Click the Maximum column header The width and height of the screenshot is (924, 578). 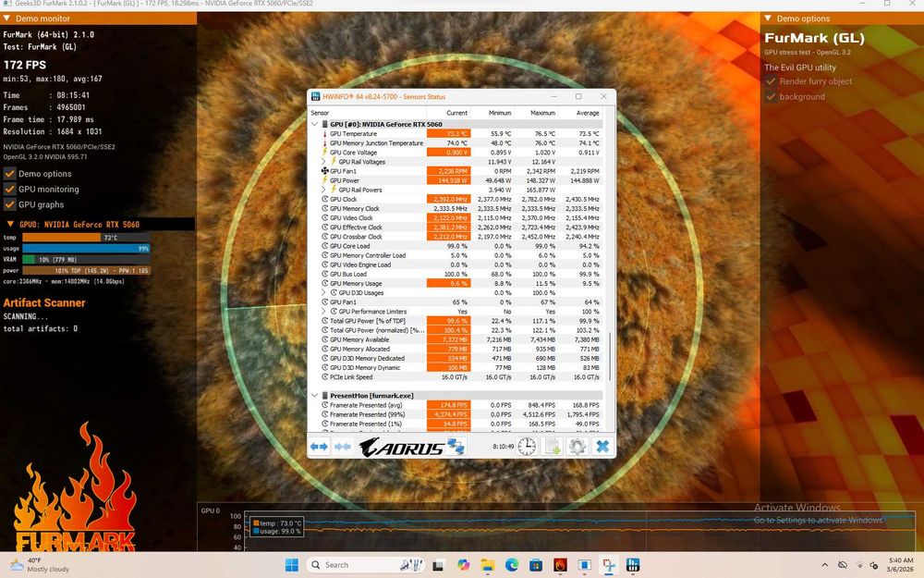537,113
